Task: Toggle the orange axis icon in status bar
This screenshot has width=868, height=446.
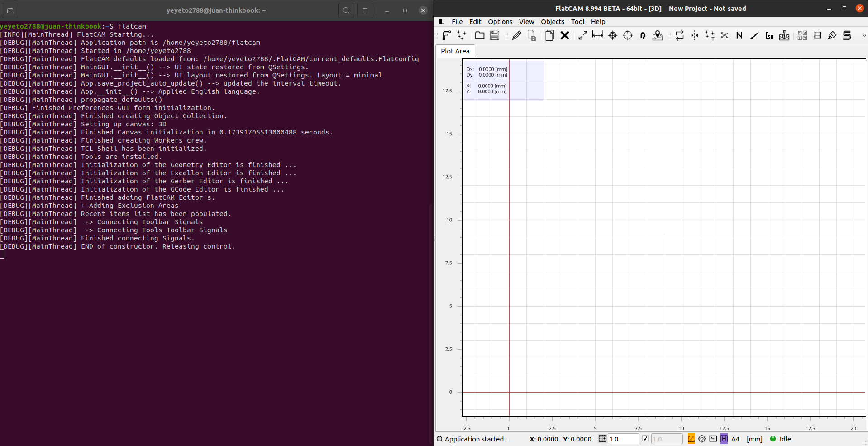Action: click(691, 439)
